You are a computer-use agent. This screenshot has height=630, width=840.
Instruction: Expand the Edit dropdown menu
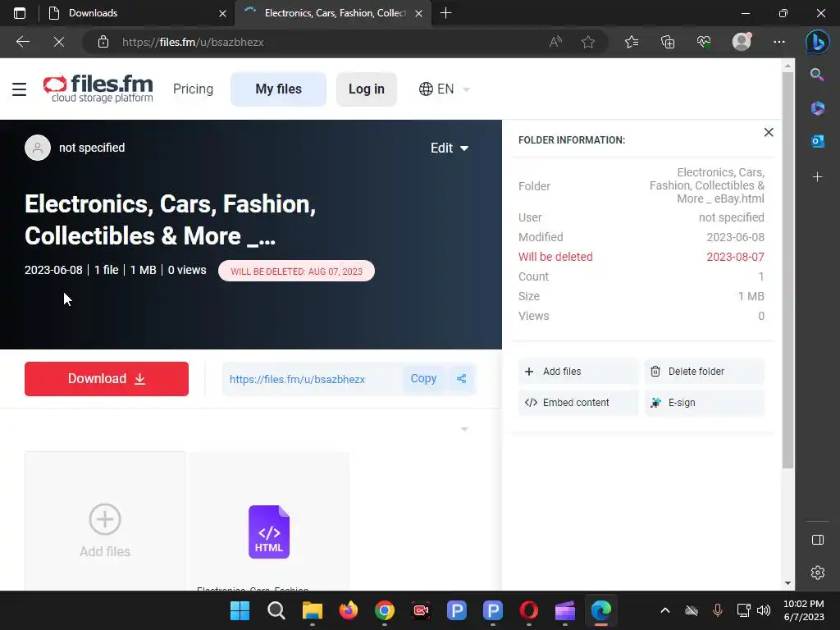point(450,148)
